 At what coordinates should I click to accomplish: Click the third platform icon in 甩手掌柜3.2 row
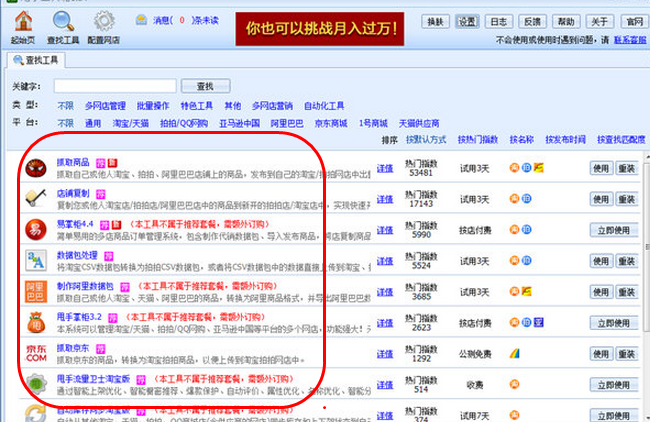point(538,322)
